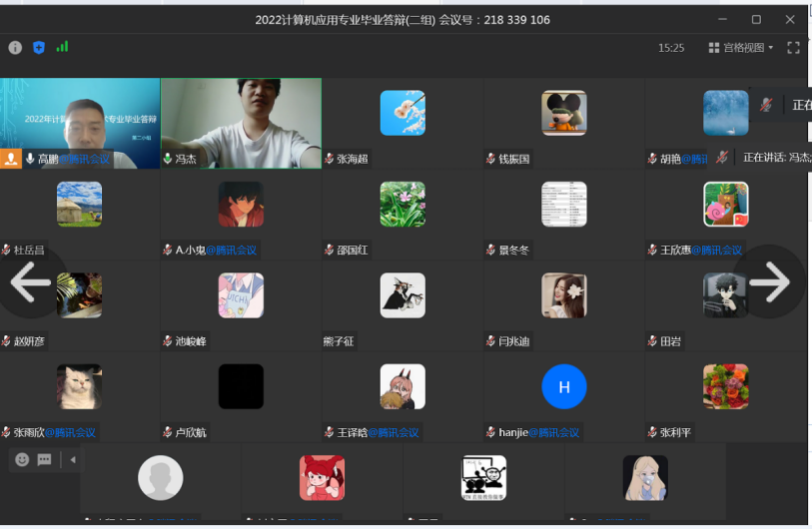Click the blue H avatar for hanjie
The image size is (812, 529).
(563, 386)
